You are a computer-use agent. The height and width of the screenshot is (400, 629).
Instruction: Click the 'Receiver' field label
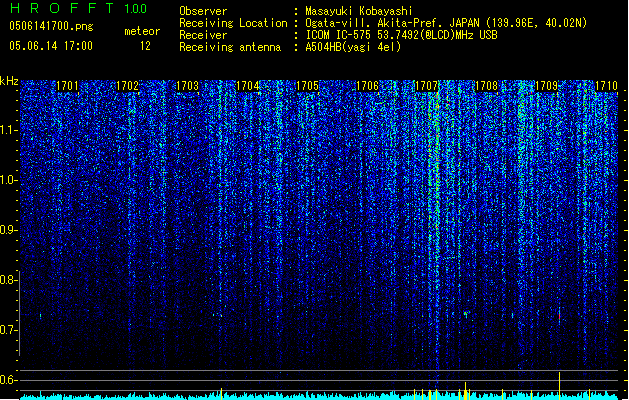[x=203, y=35]
